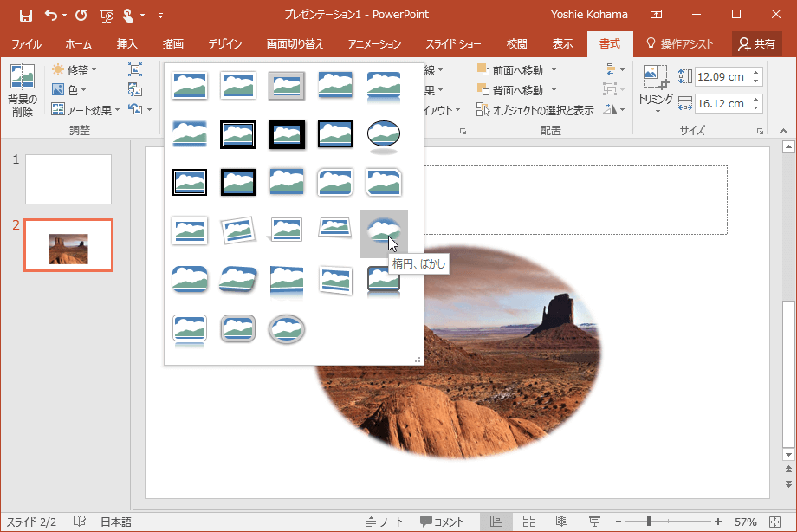Click the Save icon in quick access toolbar
The height and width of the screenshot is (532, 797).
pos(25,16)
